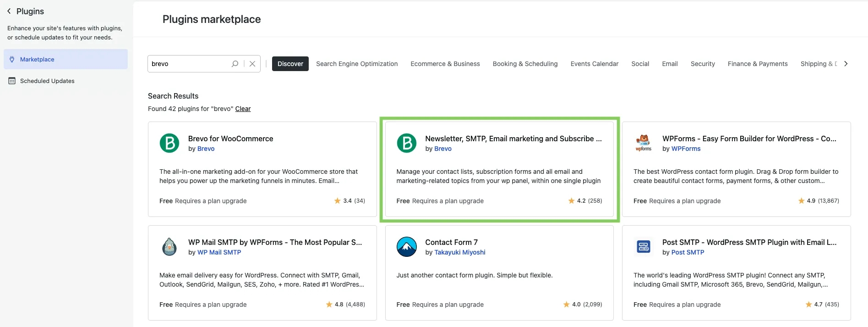Screen dimensions: 868x327
Task: Open the Takayuki Miyoshi author link
Action: (460, 252)
